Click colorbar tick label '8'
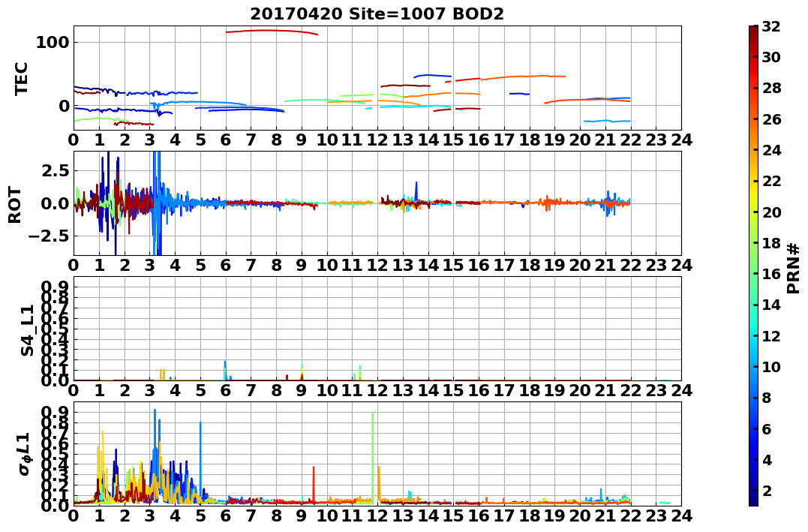 pos(767,398)
